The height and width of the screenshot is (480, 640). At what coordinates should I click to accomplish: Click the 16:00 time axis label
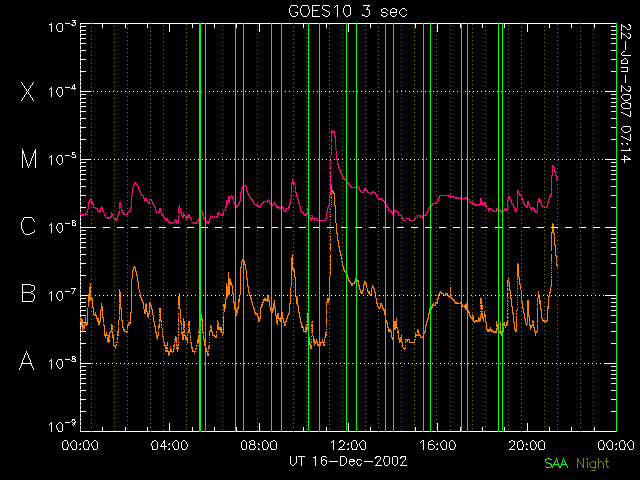pyautogui.click(x=438, y=445)
